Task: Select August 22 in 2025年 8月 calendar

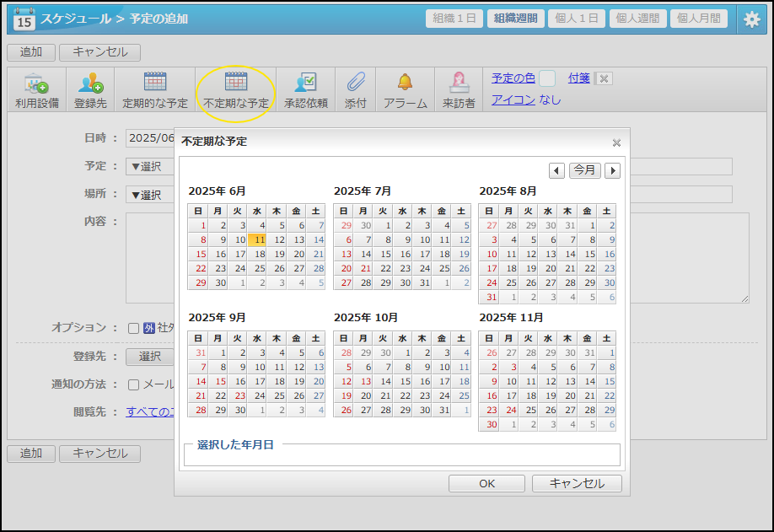Action: pos(587,268)
